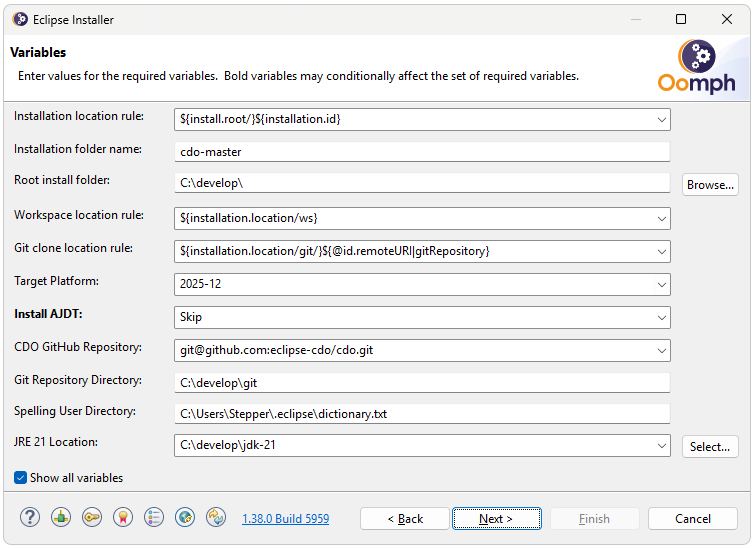Screen dimensions: 752x548
Task: Click the network proxy globe icon
Action: (185, 517)
